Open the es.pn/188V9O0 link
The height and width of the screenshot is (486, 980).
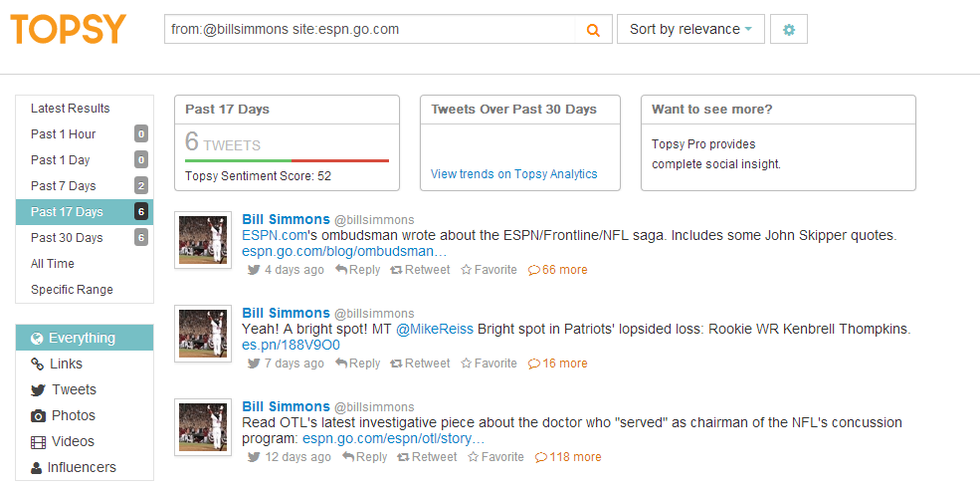click(291, 346)
